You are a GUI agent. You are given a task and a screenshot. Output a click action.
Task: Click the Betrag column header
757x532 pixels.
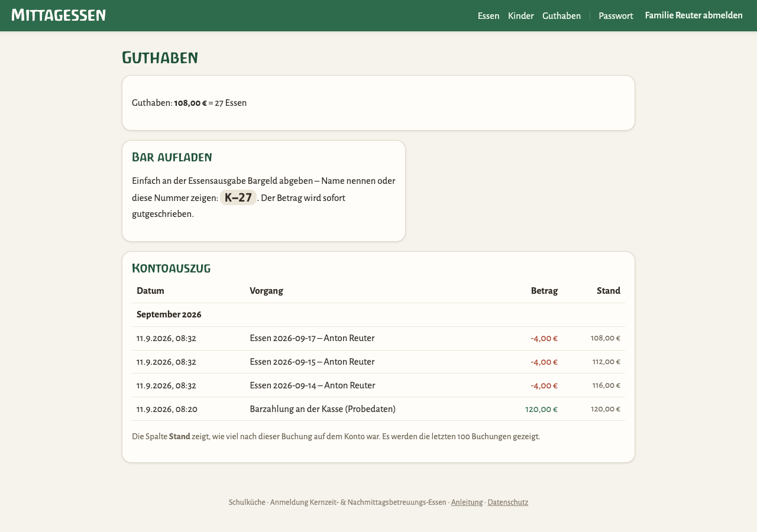pyautogui.click(x=544, y=291)
